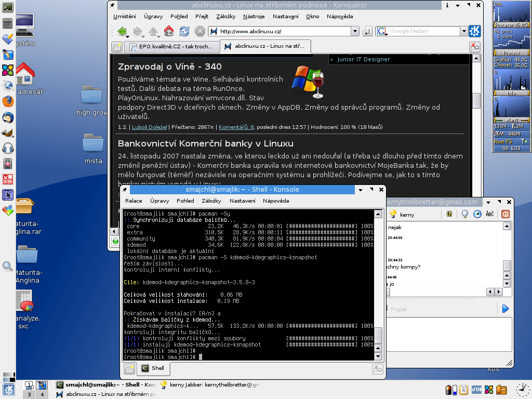Viewport: 532px width, 399px height.
Task: Click the light bulb icon in the chat toolbar
Action: [465, 214]
